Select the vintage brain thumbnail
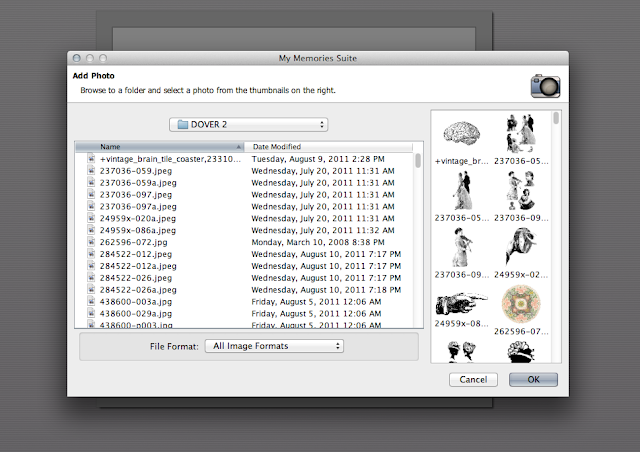This screenshot has width=640, height=452. [x=462, y=135]
